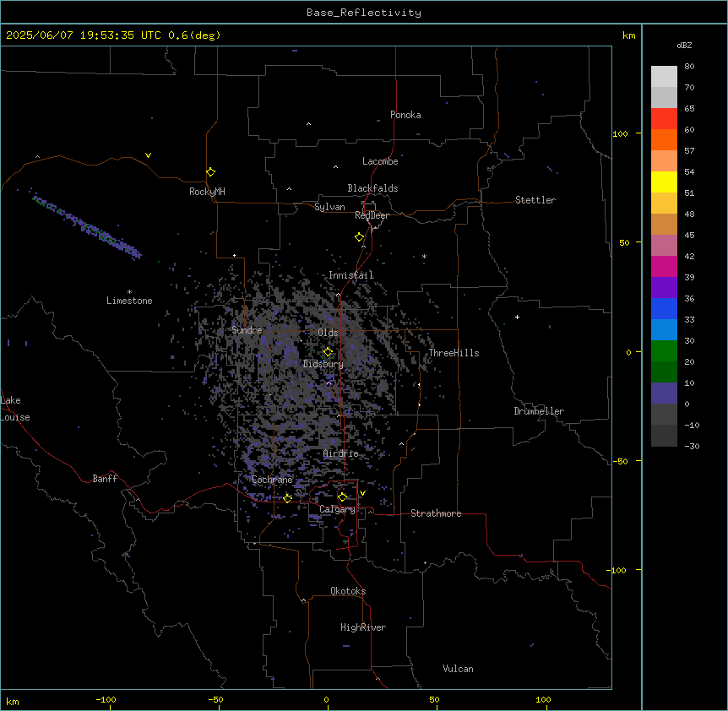Viewport: 728px width, 711px height.
Task: Pick the magenta 39-42 dBZ legend swatch
Action: tap(664, 266)
